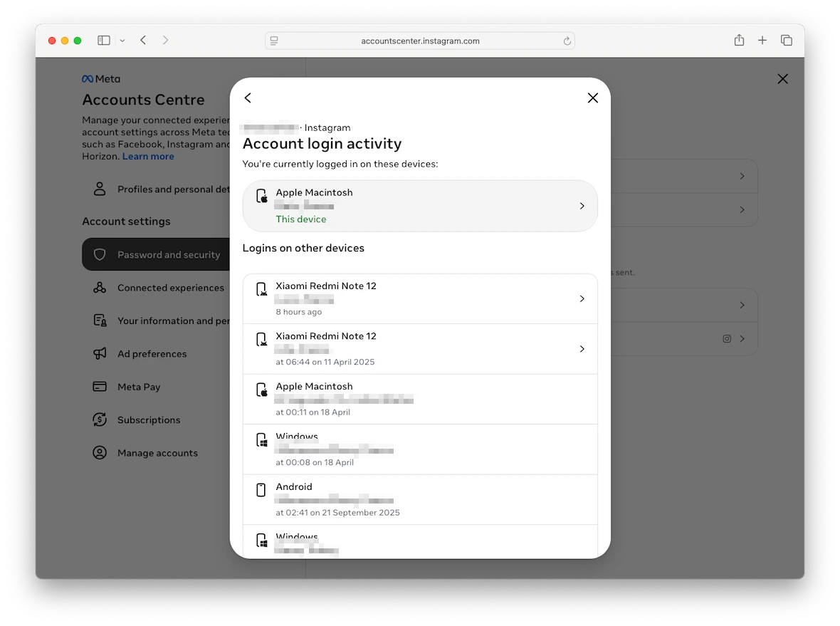This screenshot has width=840, height=626.
Task: Open the page settings icon in address bar
Action: pos(274,41)
